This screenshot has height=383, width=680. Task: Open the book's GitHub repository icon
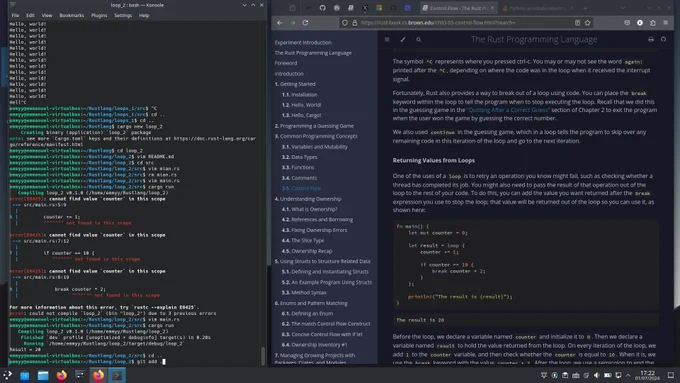point(664,39)
